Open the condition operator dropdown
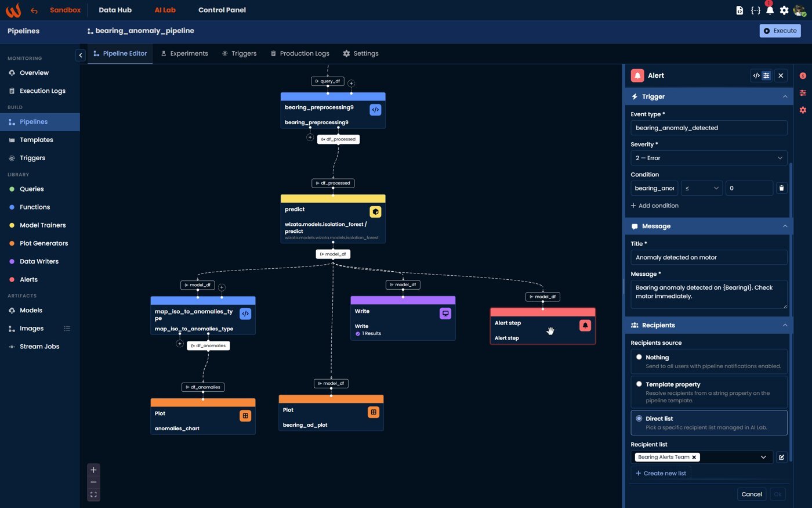Image resolution: width=812 pixels, height=508 pixels. pos(702,188)
